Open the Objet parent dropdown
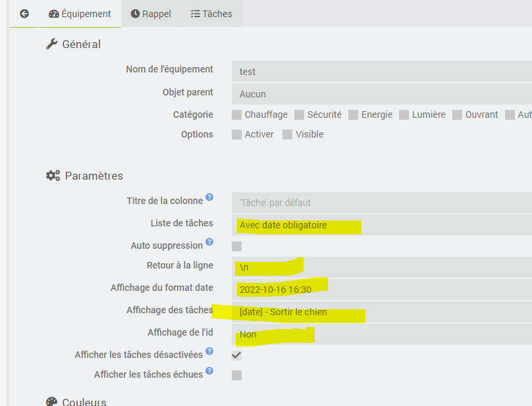The width and height of the screenshot is (532, 406). pos(382,94)
